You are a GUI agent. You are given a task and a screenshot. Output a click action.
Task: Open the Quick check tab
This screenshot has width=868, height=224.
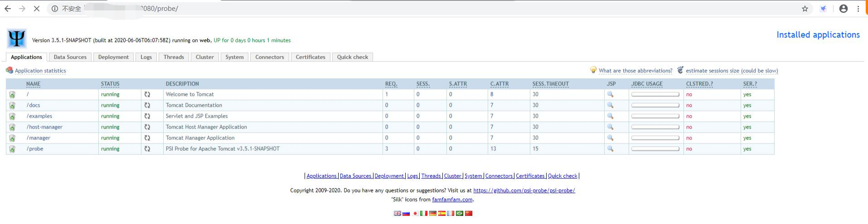pos(352,57)
